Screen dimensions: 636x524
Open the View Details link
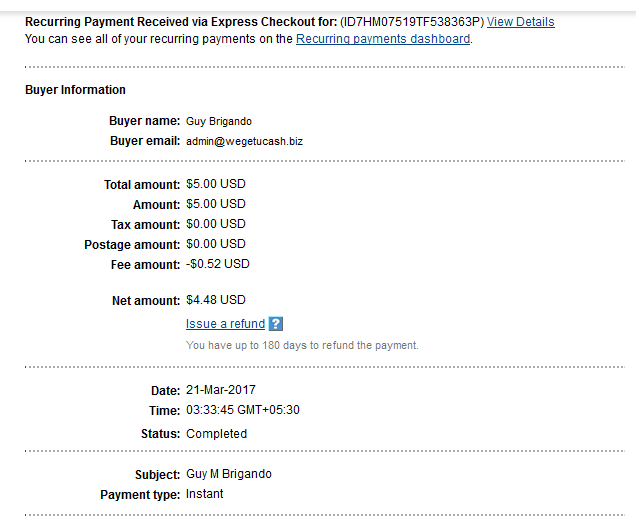(520, 22)
